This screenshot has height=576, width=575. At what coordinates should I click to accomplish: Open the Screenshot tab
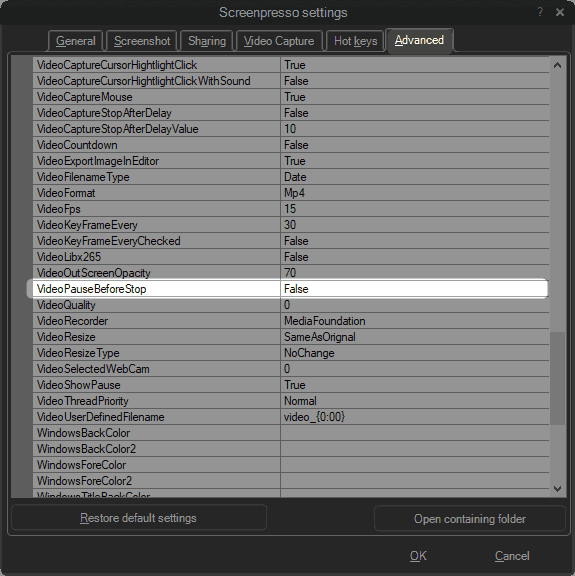coord(142,41)
